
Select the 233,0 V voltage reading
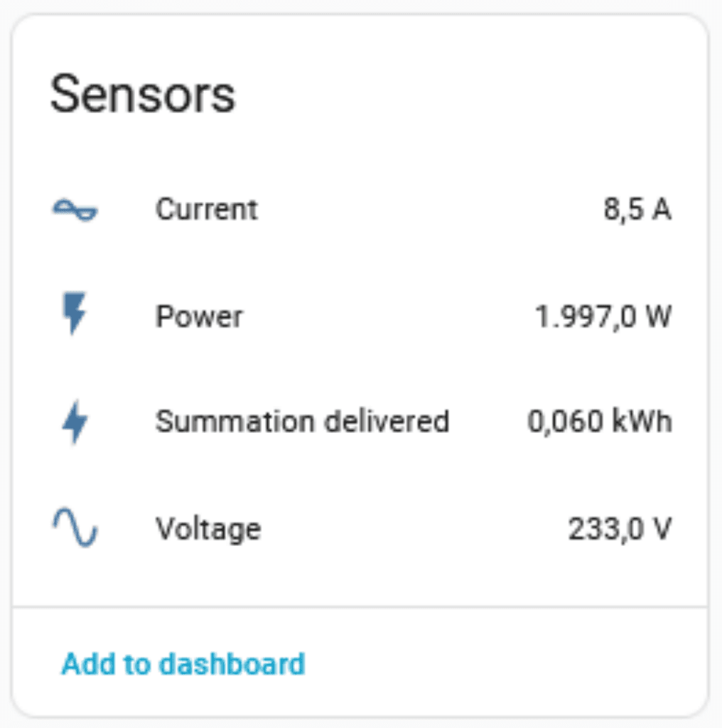[621, 527]
